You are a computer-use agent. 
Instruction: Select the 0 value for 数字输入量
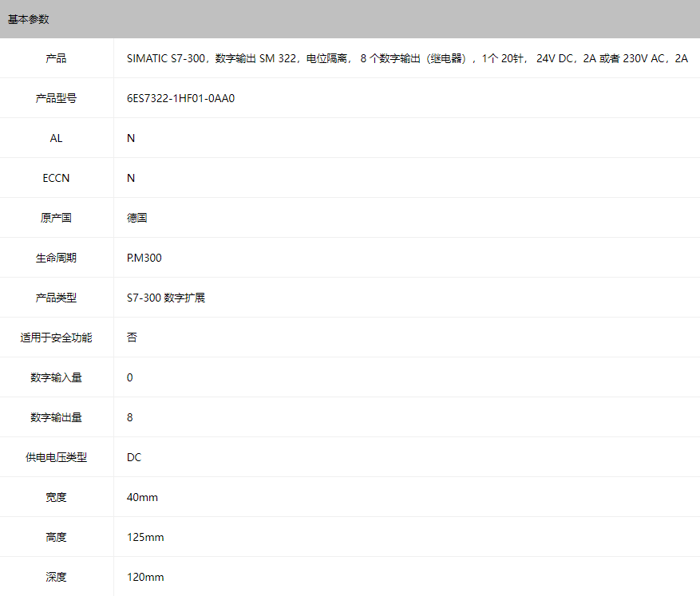[129, 377]
